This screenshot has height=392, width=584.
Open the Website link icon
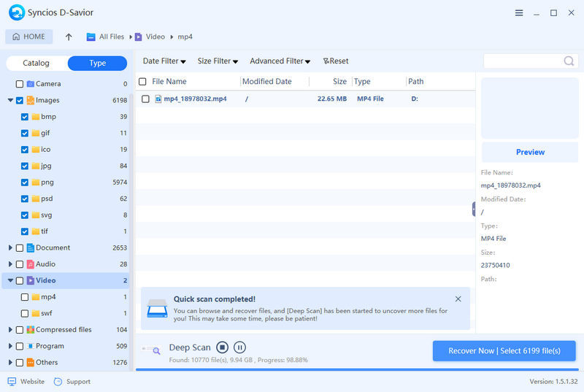click(12, 382)
